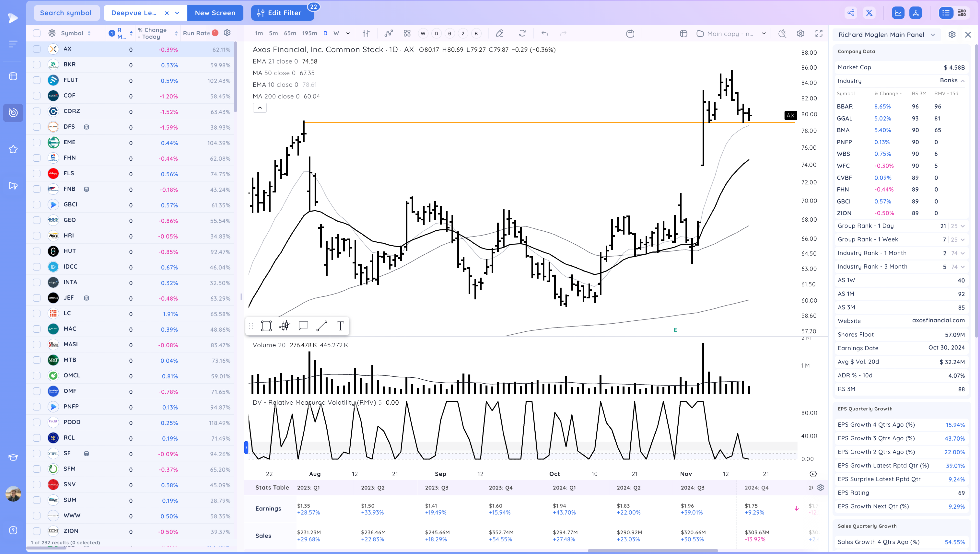Switch to grid layout icon

(x=962, y=12)
